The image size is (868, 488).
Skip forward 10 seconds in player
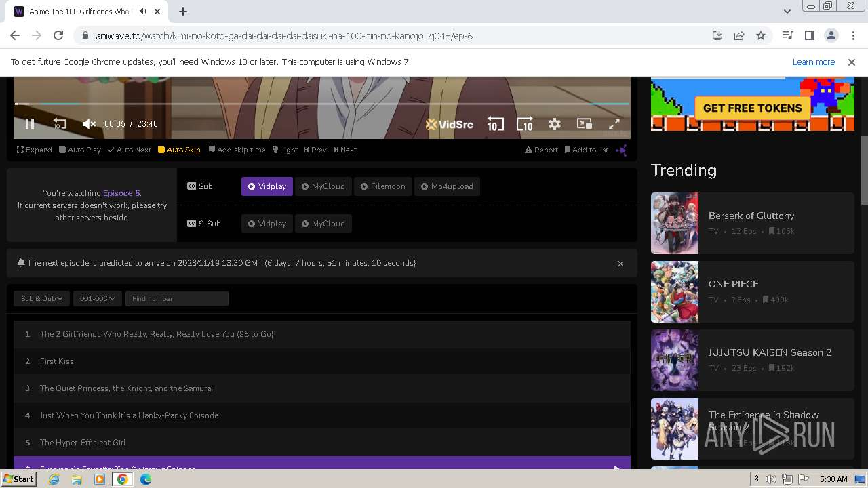525,124
